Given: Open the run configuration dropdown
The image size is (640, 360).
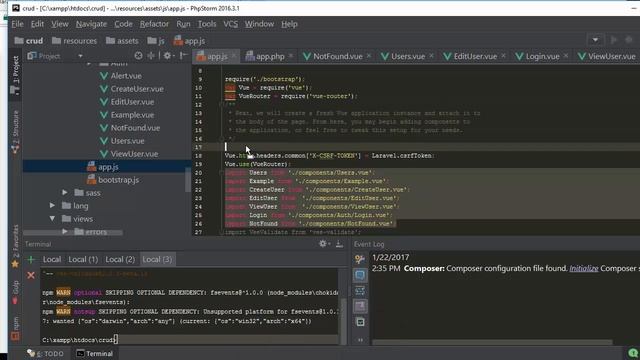Looking at the screenshot, I should click(x=595, y=40).
